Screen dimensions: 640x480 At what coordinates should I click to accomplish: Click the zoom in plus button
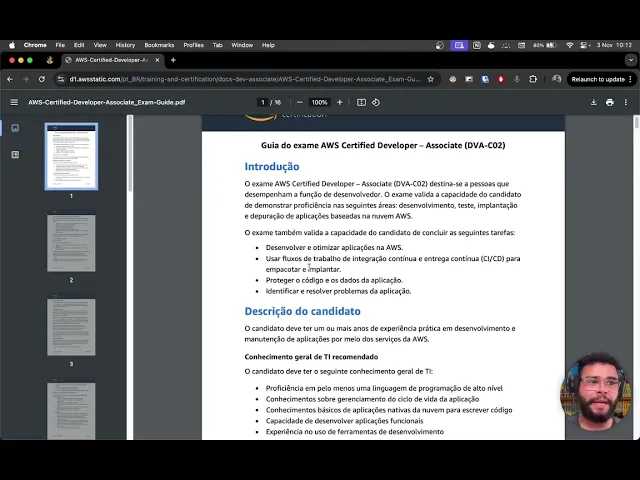click(x=340, y=102)
